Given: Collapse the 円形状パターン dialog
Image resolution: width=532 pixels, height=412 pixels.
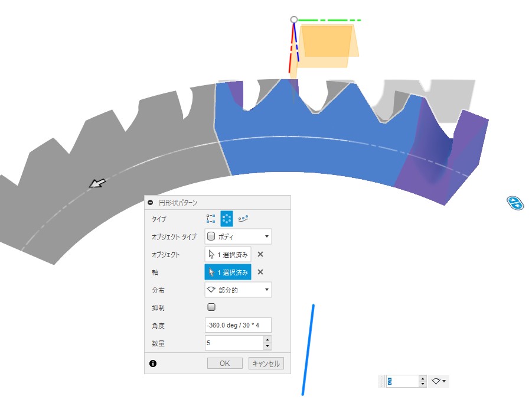Looking at the screenshot, I should (x=151, y=202).
